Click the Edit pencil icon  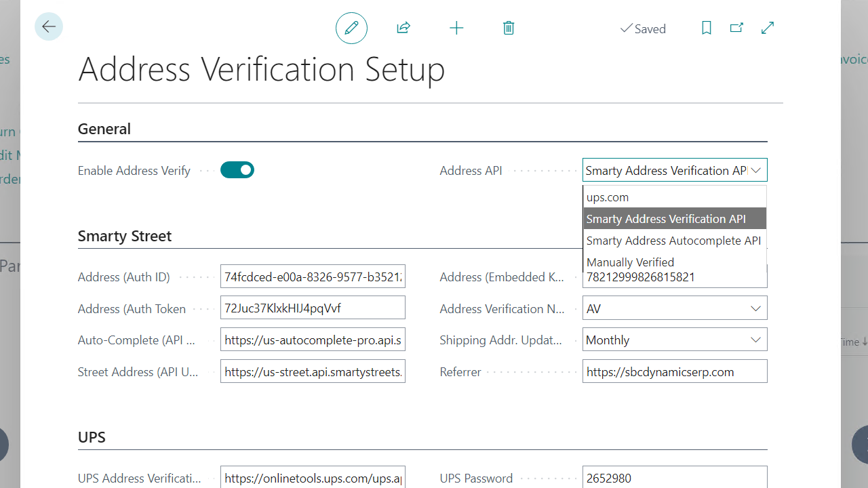351,28
